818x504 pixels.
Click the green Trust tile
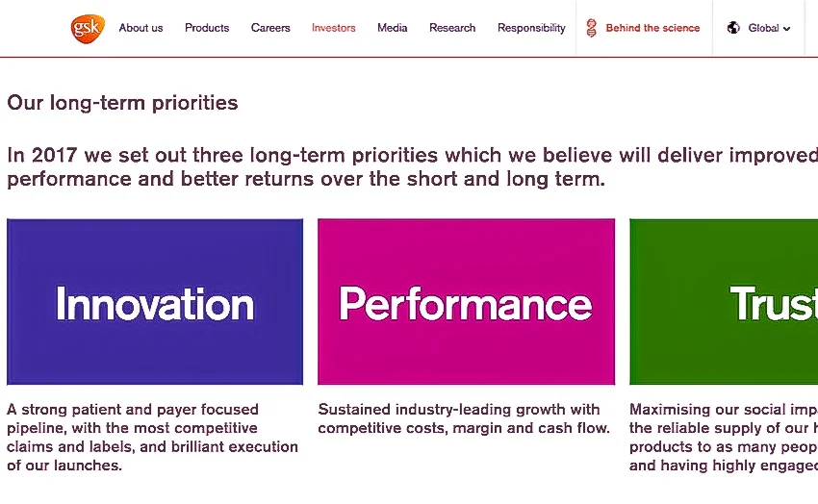[724, 302]
